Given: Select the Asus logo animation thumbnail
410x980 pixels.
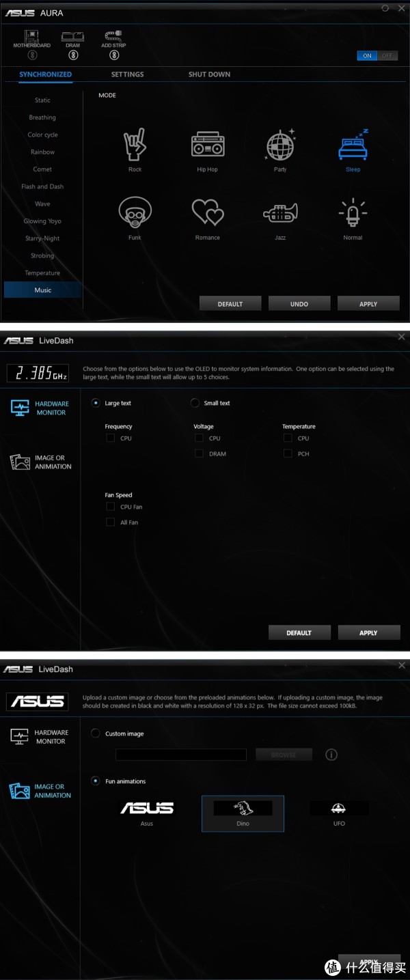Looking at the screenshot, I should point(147,809).
